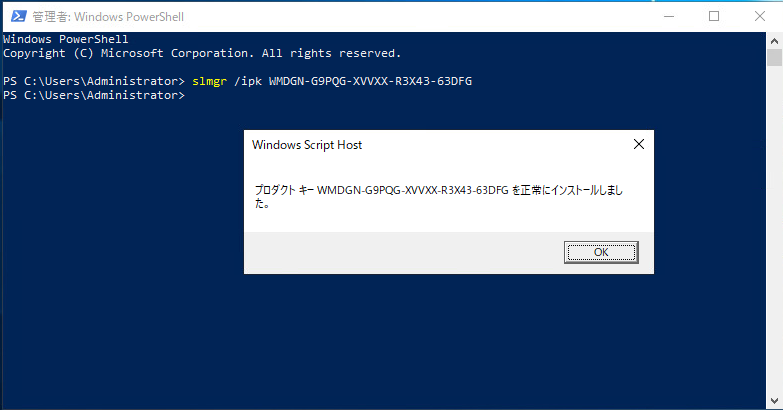The width and height of the screenshot is (783, 410).
Task: Click the 'Windows PowerShell' banner line
Action: 65,39
